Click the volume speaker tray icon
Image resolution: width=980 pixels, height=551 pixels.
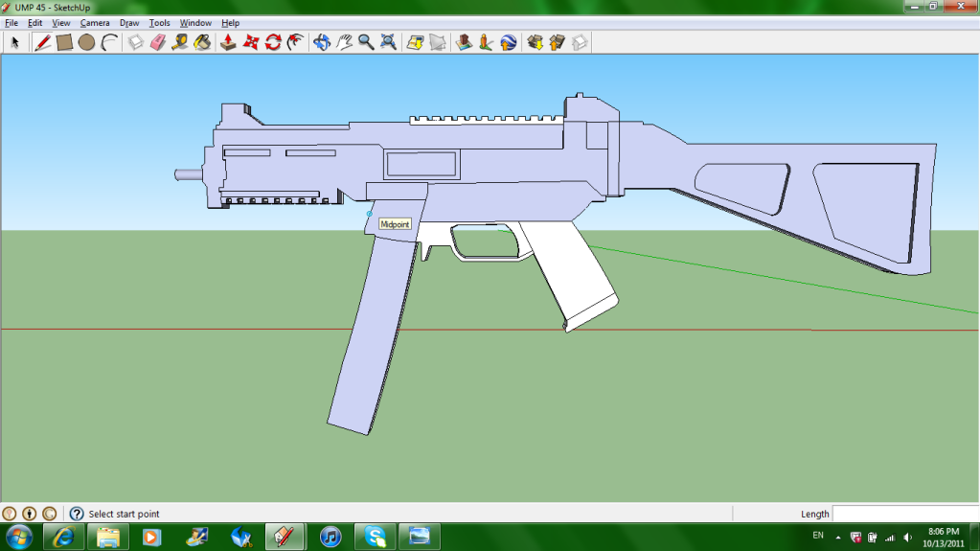point(907,538)
